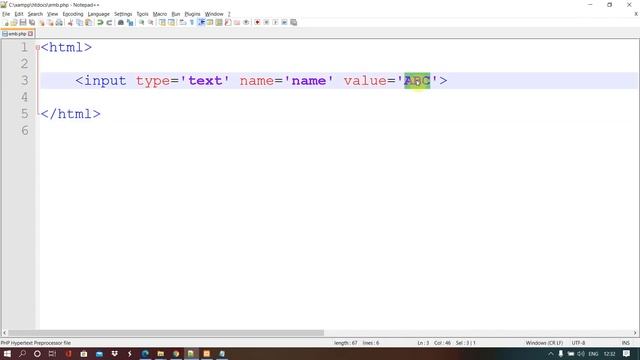Open the notification center icon
Image resolution: width=640 pixels, height=360 pixels.
point(627,353)
